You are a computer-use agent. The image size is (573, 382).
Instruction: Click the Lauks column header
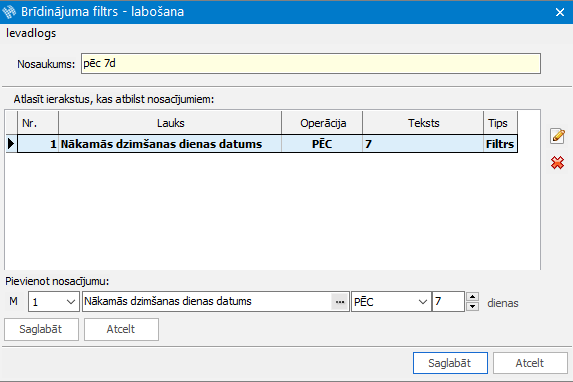tap(170, 123)
